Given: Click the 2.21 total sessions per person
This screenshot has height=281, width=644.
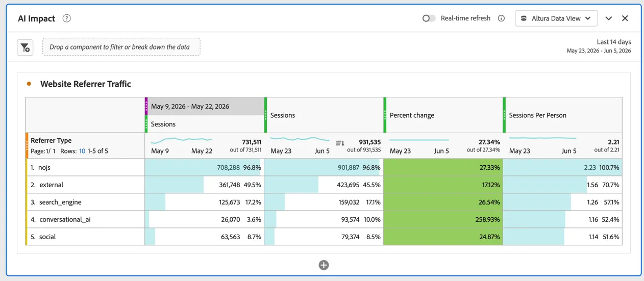Looking at the screenshot, I should (x=613, y=142).
